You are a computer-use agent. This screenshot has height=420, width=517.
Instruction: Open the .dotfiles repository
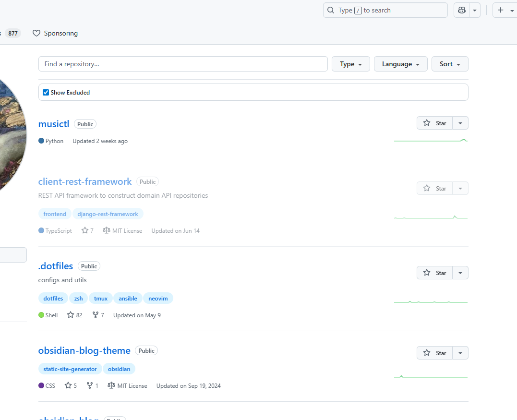pyautogui.click(x=55, y=266)
